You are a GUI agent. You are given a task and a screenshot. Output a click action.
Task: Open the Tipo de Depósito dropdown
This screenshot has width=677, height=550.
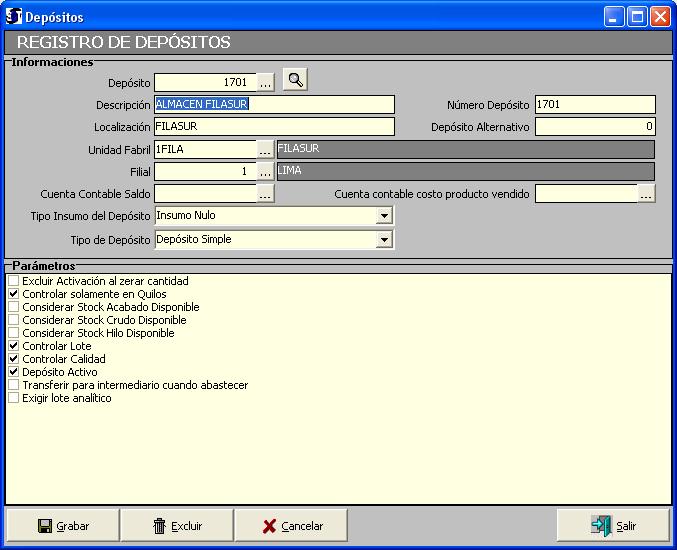pos(384,240)
